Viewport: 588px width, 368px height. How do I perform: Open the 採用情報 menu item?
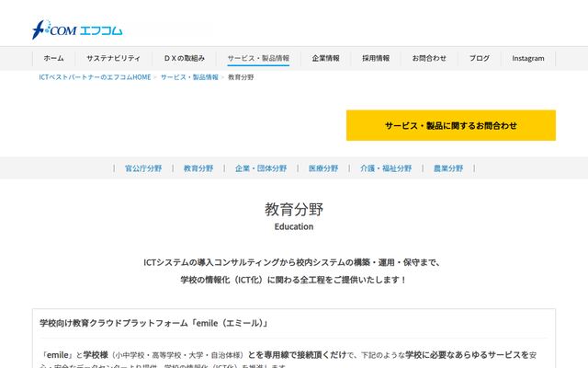coord(376,58)
